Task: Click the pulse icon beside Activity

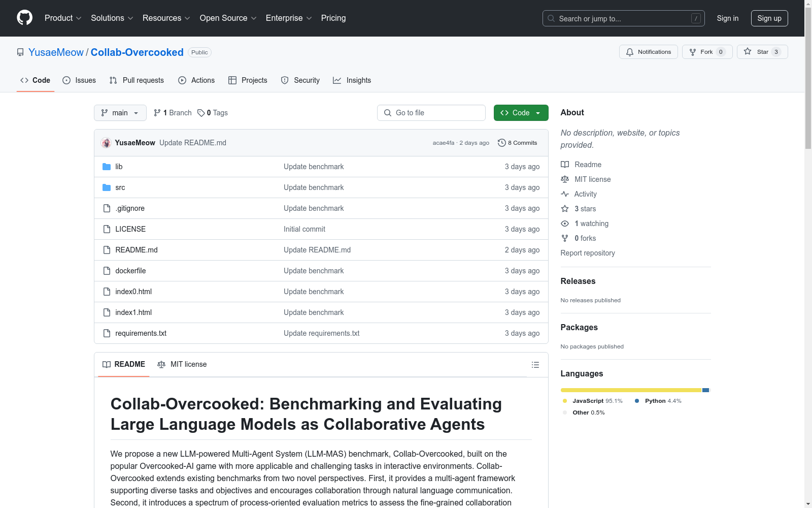Action: (565, 194)
